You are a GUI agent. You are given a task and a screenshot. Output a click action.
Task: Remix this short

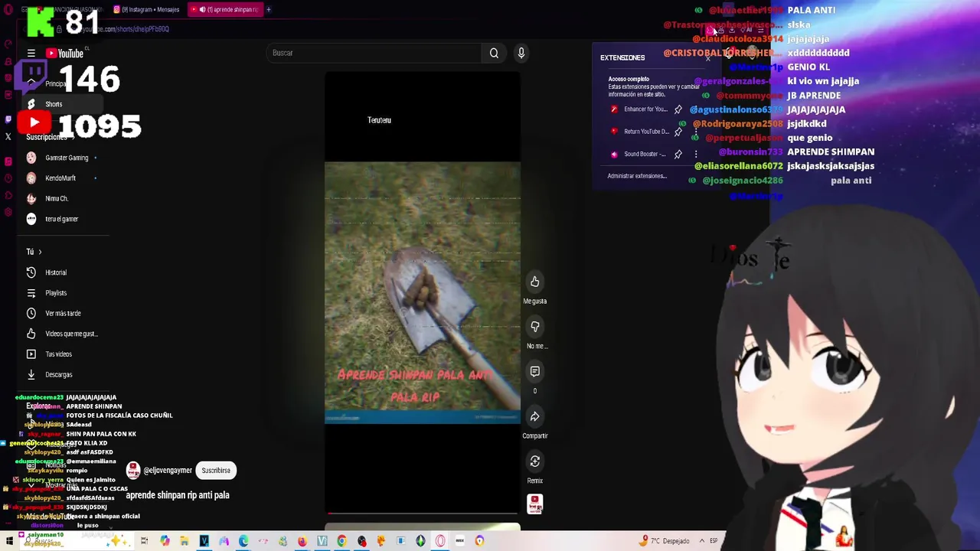pyautogui.click(x=535, y=461)
